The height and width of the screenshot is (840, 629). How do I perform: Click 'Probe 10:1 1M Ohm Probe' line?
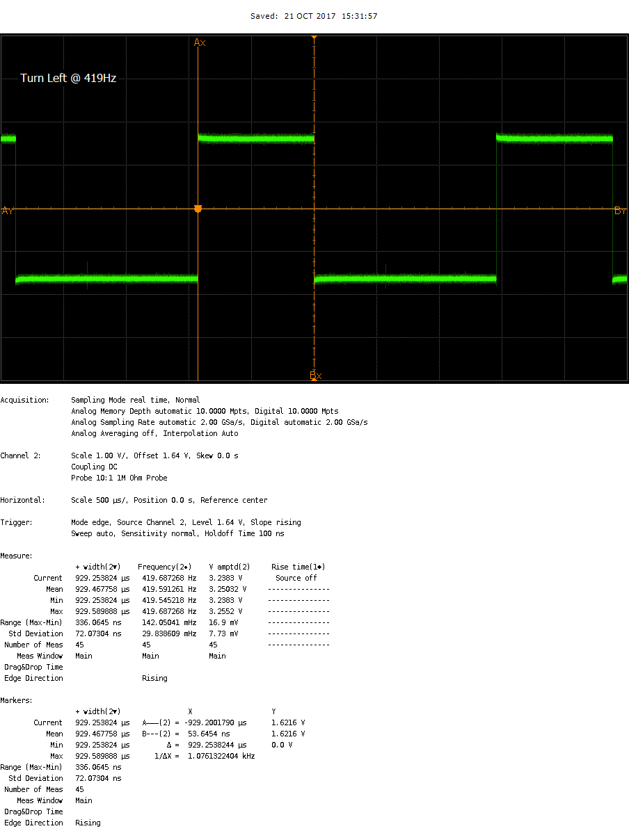119,478
